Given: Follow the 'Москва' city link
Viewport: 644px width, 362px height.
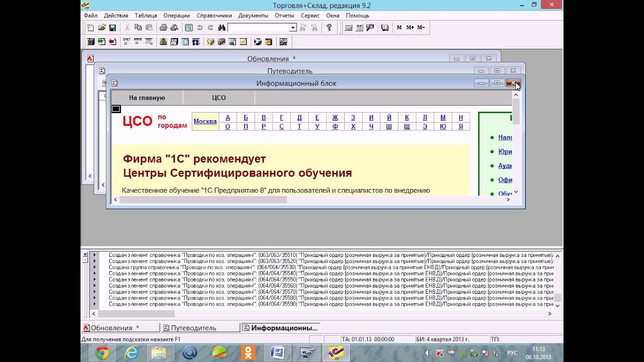Looking at the screenshot, I should pos(205,121).
